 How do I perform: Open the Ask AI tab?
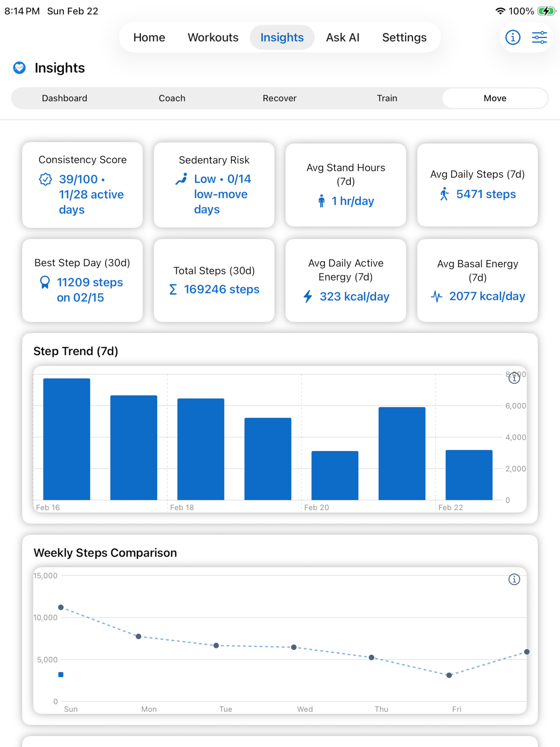342,37
